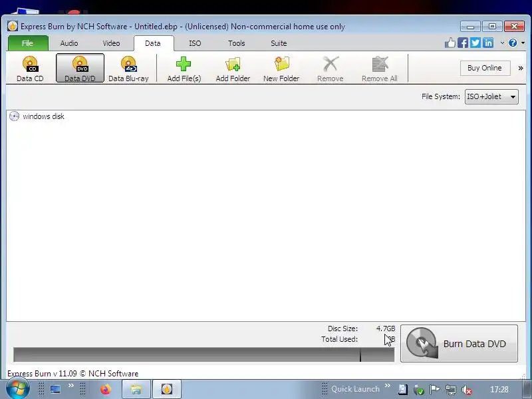Viewport: 532px width, 399px height.
Task: Click the Action Center flag tray icon
Action: (x=434, y=390)
